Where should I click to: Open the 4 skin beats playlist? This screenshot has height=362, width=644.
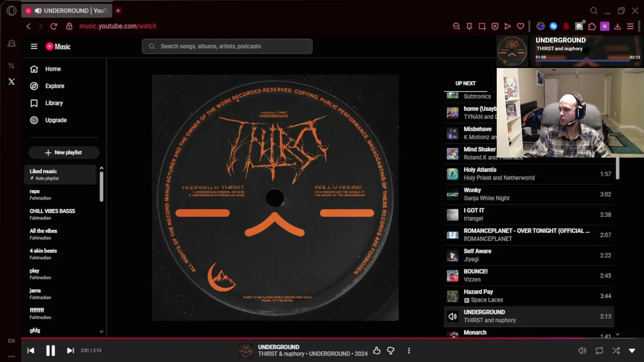tap(61, 254)
